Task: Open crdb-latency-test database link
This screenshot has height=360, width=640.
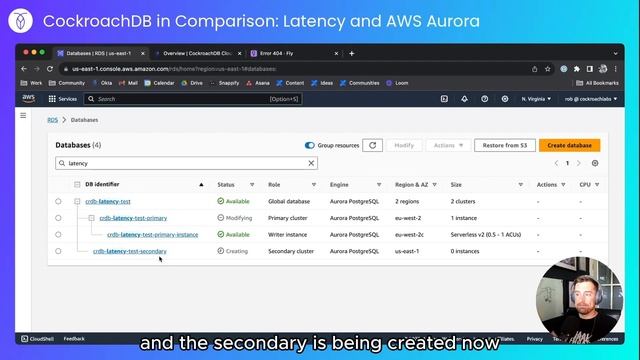Action: (108, 201)
